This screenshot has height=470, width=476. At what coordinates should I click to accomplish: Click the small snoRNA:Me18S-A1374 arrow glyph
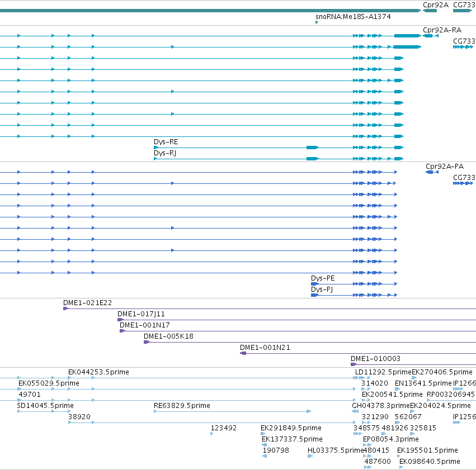pos(317,22)
